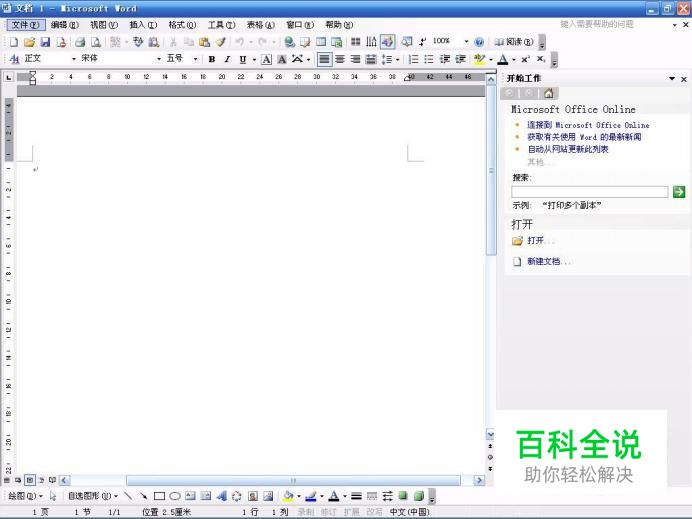
Task: Apply character border with the boxed A icon
Action: point(266,59)
